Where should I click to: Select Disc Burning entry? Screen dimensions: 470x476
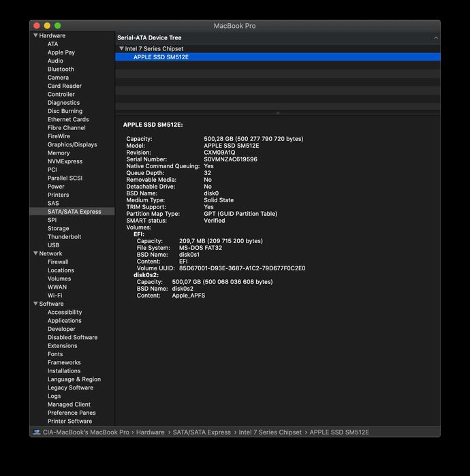(x=65, y=111)
